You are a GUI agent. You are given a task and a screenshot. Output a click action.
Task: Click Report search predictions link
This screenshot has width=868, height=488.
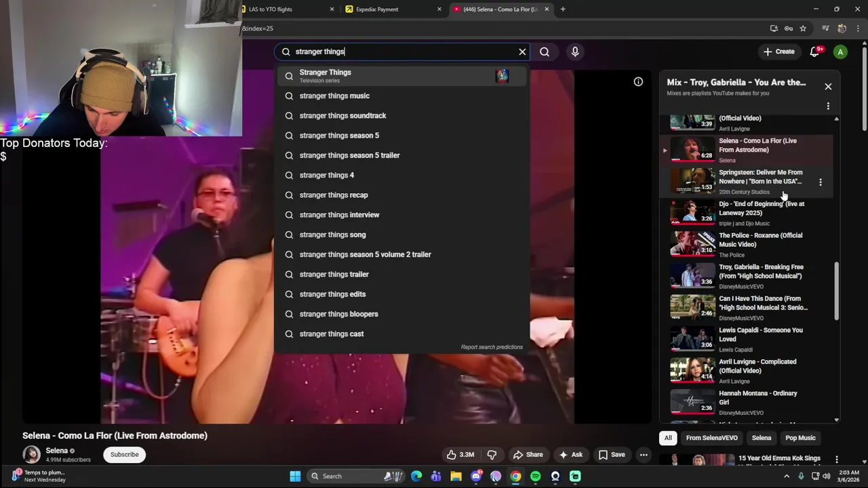tap(492, 347)
